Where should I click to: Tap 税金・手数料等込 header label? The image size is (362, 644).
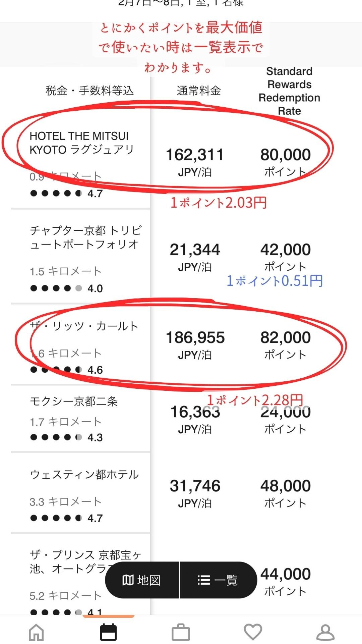[x=90, y=91]
